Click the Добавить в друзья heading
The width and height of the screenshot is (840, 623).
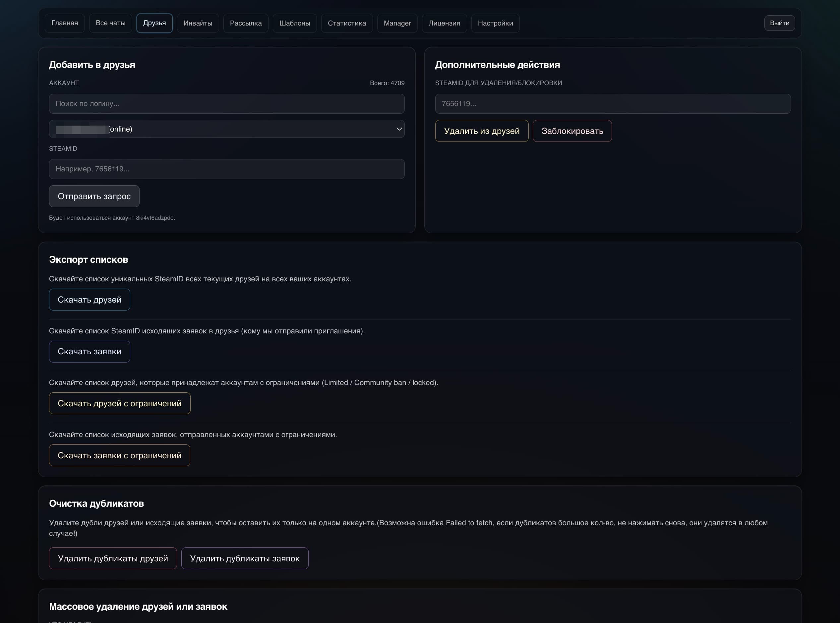click(92, 65)
